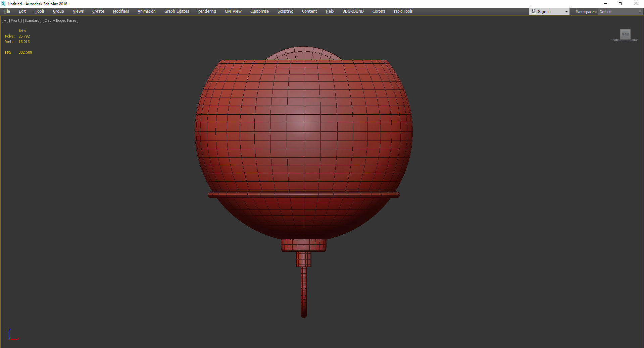Image resolution: width=644 pixels, height=348 pixels.
Task: Close the 3ds Max window
Action: tap(636, 4)
